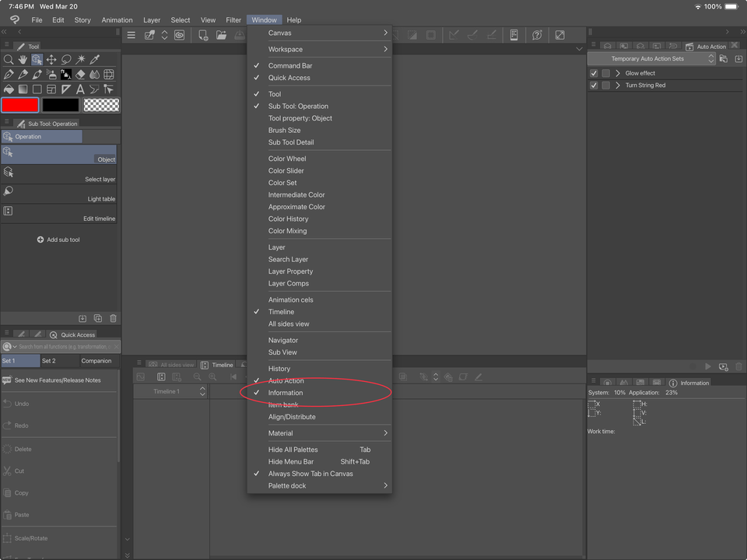Select the red main color swatch
Screen dimensions: 747x560
[20, 105]
